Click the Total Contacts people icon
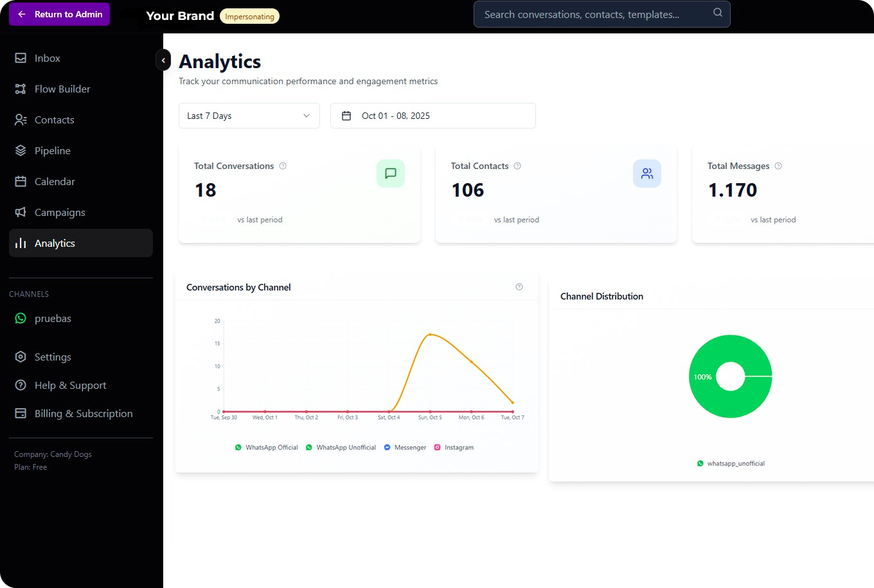This screenshot has height=588, width=874. coord(647,174)
